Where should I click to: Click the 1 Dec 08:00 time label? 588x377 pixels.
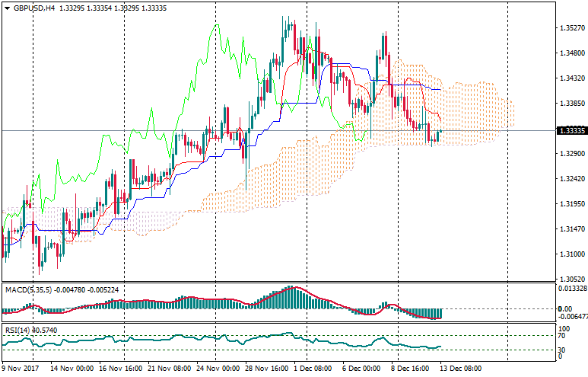(314, 367)
